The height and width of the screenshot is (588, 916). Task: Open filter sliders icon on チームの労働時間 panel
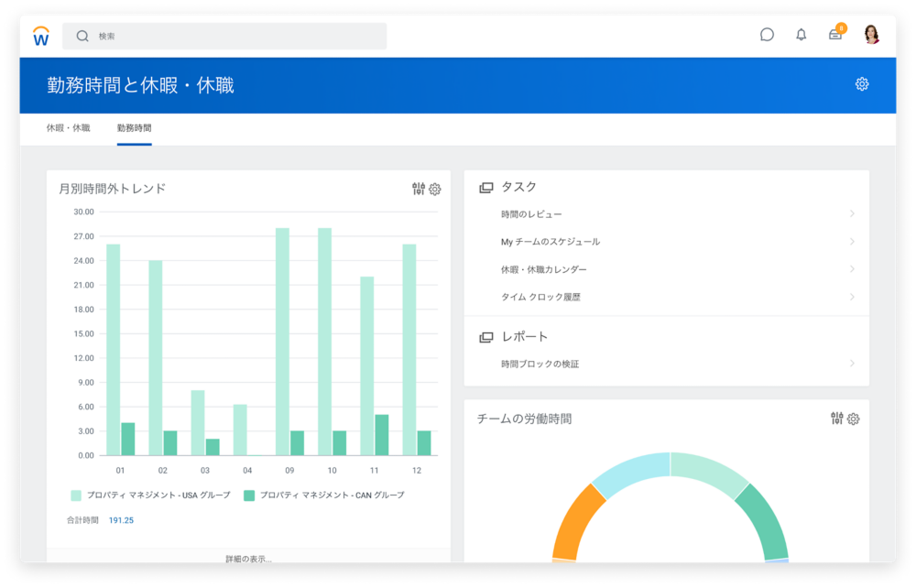pyautogui.click(x=836, y=419)
